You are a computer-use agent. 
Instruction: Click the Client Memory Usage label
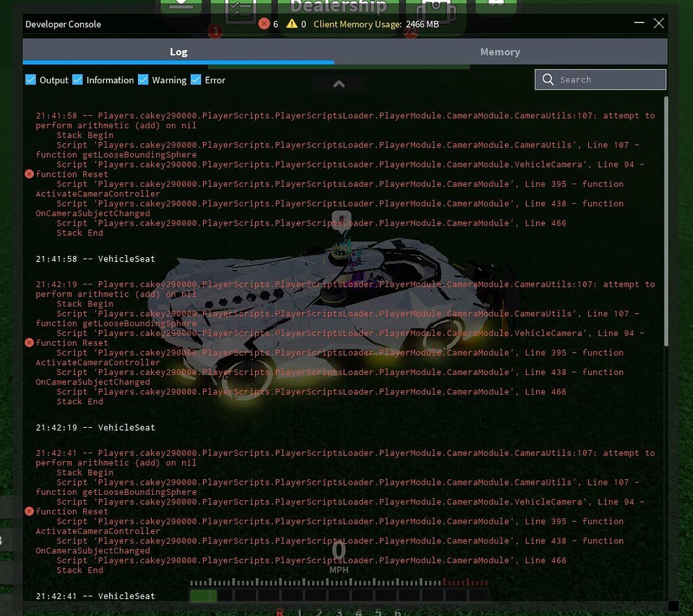[357, 24]
